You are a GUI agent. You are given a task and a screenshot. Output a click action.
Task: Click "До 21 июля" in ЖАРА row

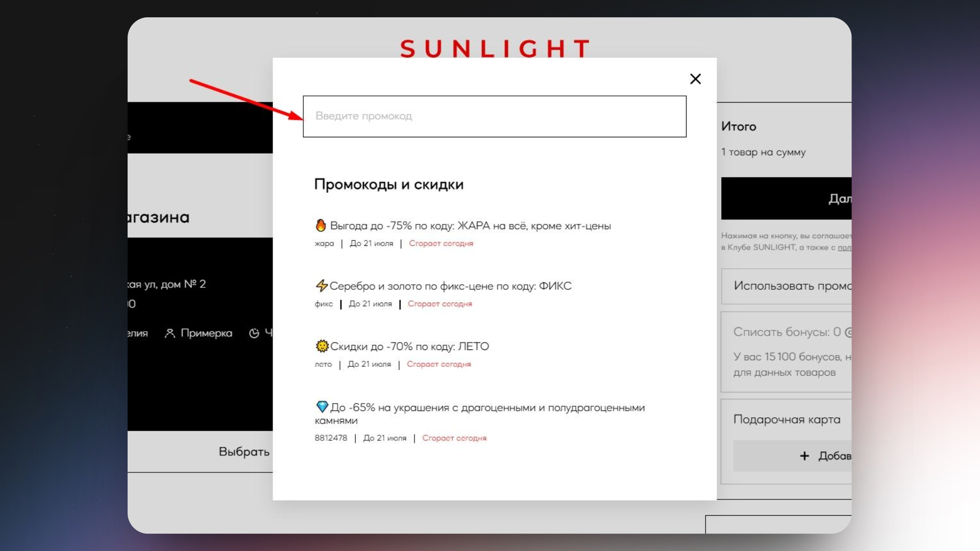(372, 244)
